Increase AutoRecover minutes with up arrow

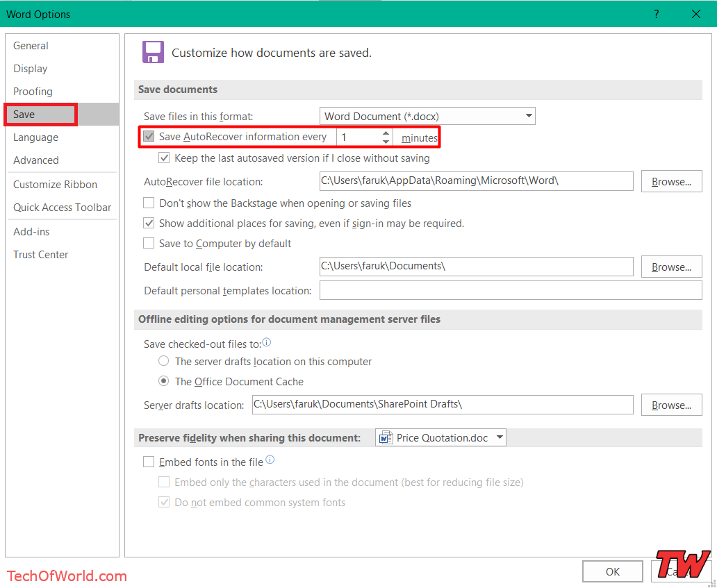pyautogui.click(x=386, y=133)
